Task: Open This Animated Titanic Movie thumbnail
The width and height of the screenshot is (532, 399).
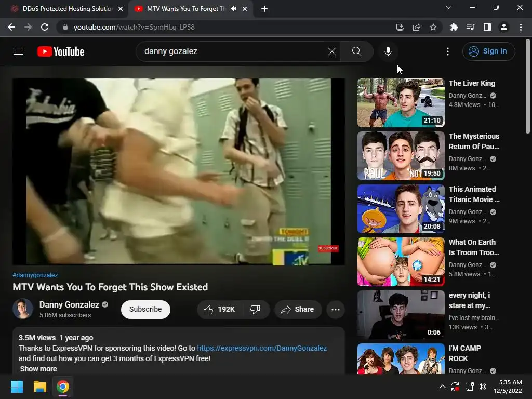Action: 401,209
